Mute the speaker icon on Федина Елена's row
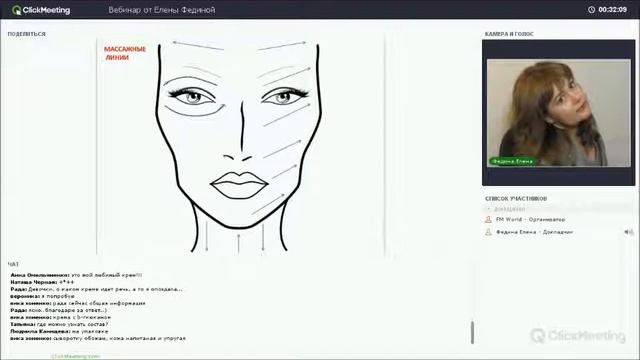Viewport: 640px width, 360px height. tap(628, 232)
